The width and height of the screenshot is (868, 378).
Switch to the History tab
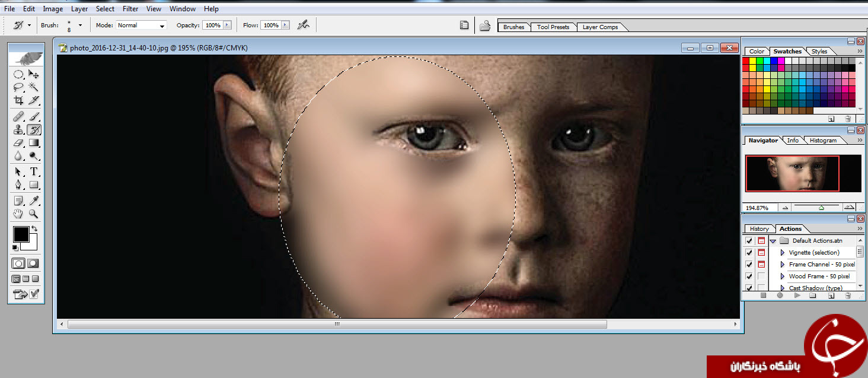tap(759, 229)
